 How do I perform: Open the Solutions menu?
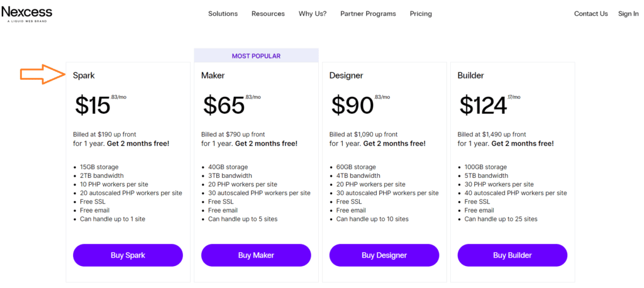click(223, 14)
